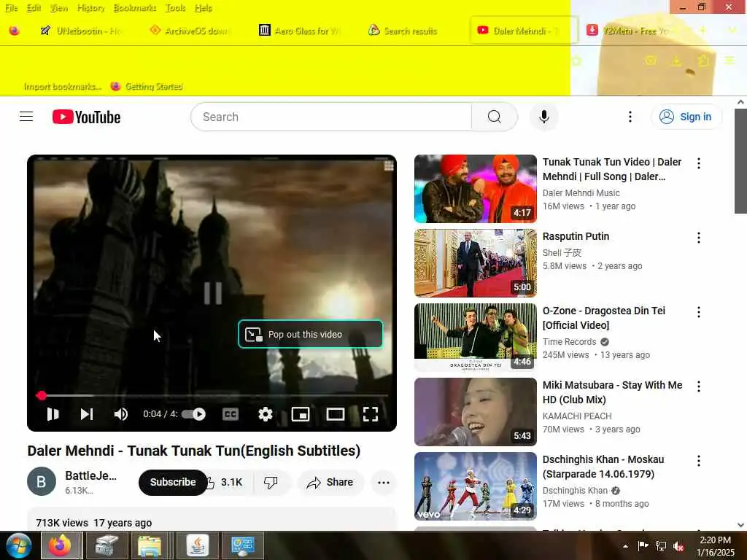
Task: Switch to the ArchiveOS tab
Action: click(x=190, y=31)
